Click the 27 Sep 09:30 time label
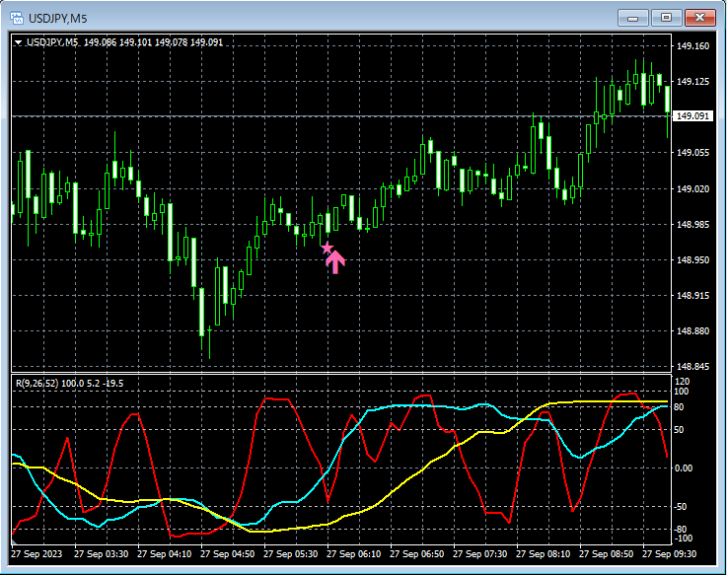 click(x=670, y=554)
